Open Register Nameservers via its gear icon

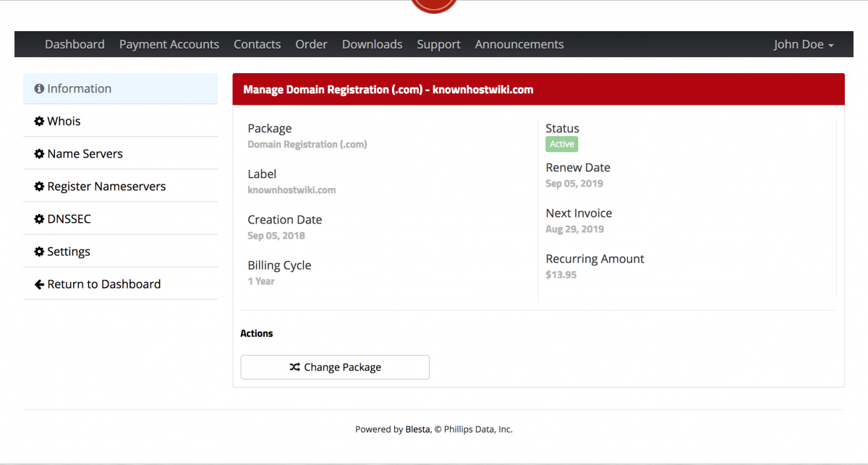40,186
